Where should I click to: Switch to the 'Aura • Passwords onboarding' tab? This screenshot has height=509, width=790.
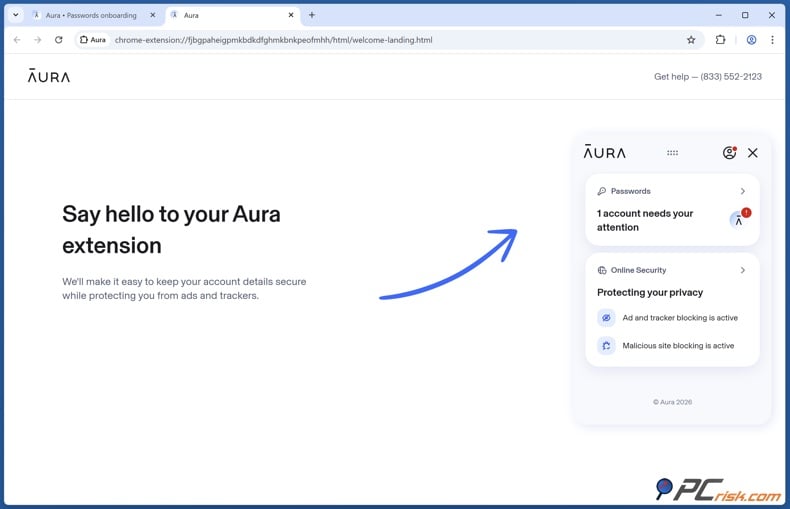point(91,15)
